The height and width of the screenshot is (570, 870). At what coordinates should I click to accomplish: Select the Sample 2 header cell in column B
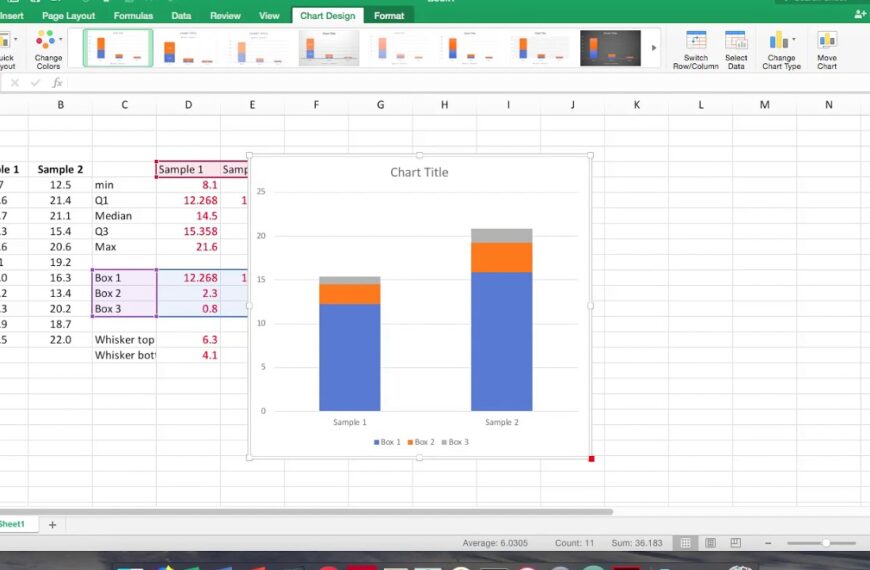click(x=60, y=169)
